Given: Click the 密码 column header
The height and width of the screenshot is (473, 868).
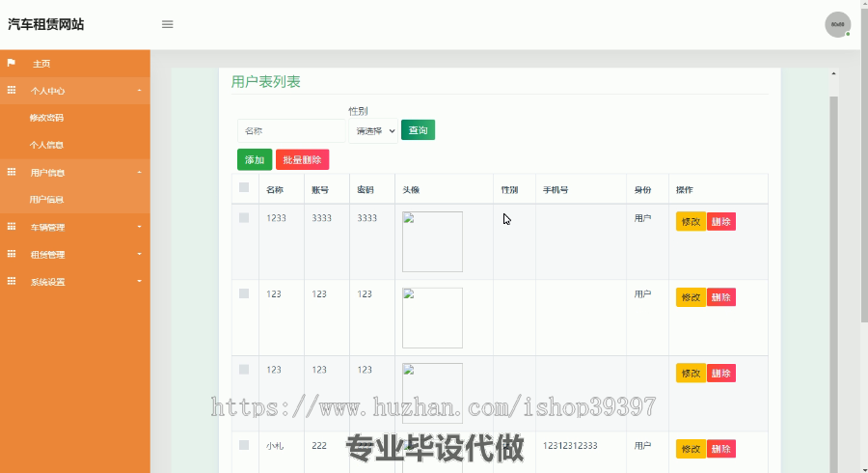Looking at the screenshot, I should pos(366,189).
